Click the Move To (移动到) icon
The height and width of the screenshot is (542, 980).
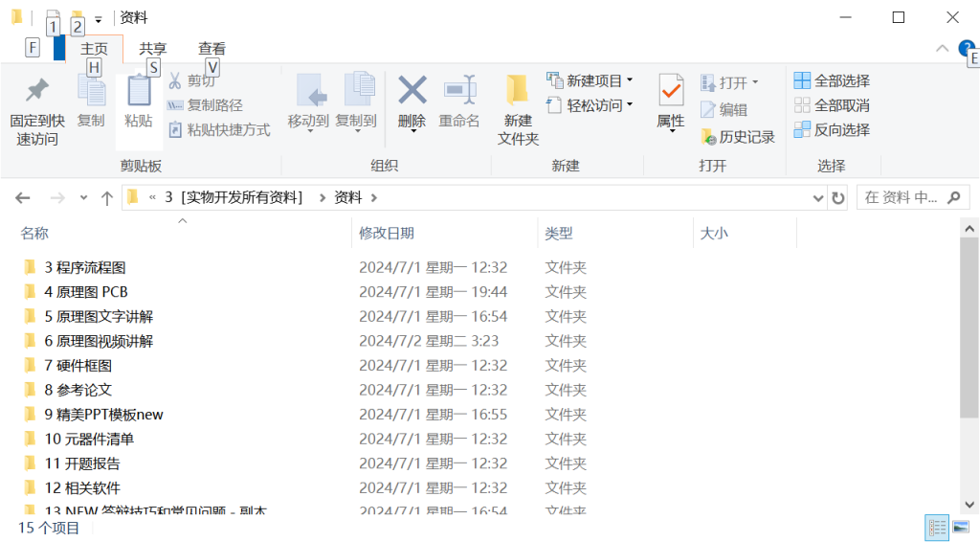(311, 91)
